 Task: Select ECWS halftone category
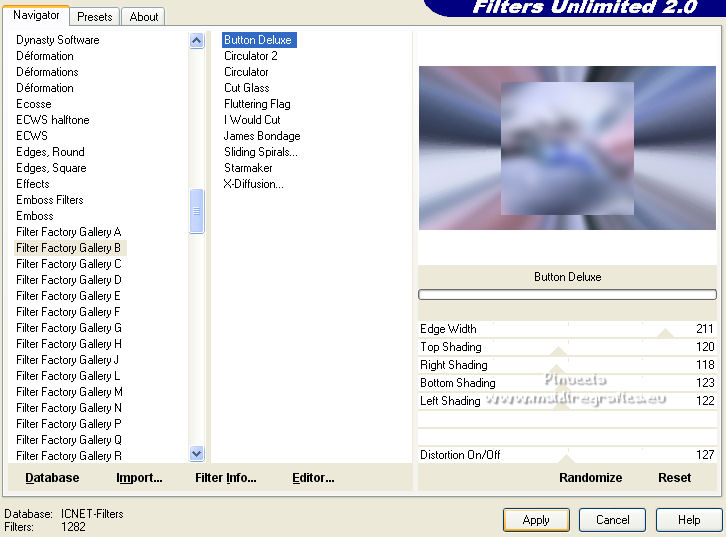[x=53, y=120]
